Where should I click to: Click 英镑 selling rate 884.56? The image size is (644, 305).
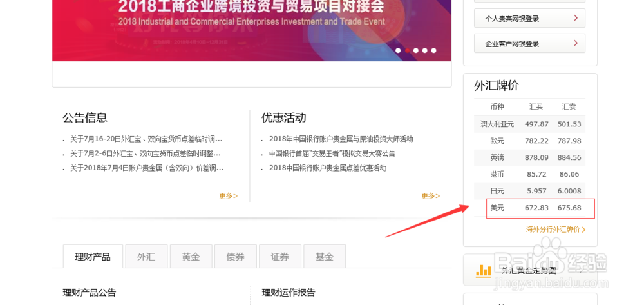569,157
